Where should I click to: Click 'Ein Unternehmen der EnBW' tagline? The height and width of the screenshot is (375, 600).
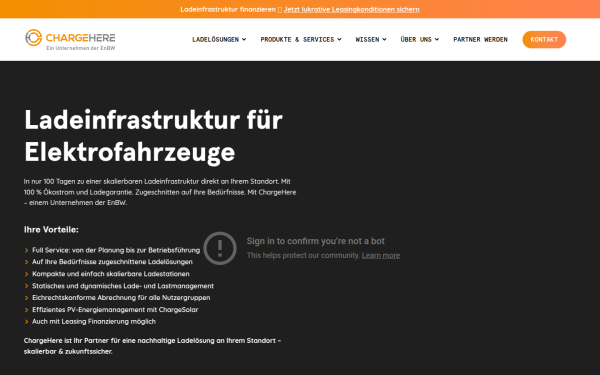click(x=80, y=48)
